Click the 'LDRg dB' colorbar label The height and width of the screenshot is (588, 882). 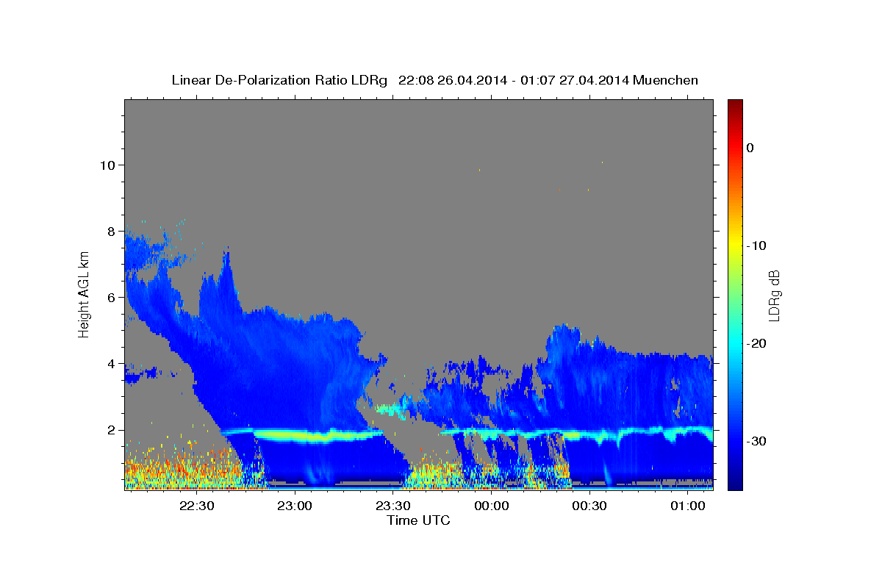pyautogui.click(x=774, y=295)
